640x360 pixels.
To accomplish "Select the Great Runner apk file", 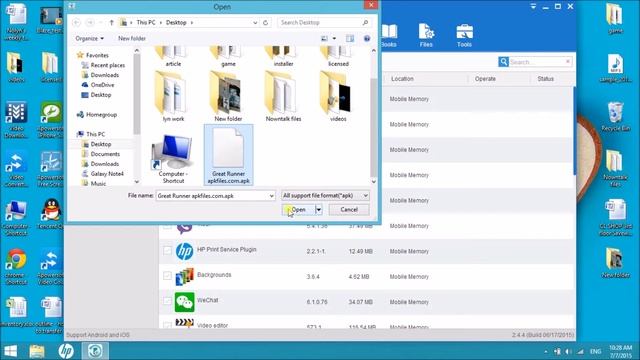I will click(x=229, y=155).
